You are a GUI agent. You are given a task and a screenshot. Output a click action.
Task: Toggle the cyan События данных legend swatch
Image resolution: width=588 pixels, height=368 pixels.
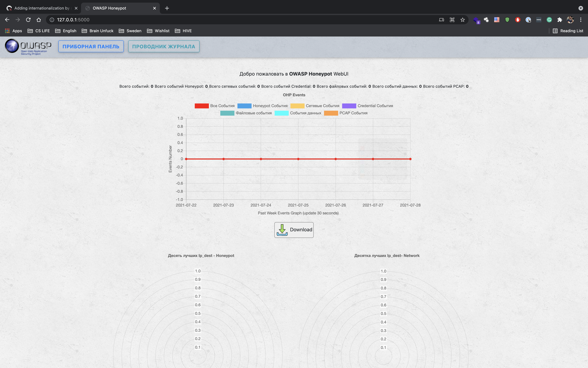281,113
